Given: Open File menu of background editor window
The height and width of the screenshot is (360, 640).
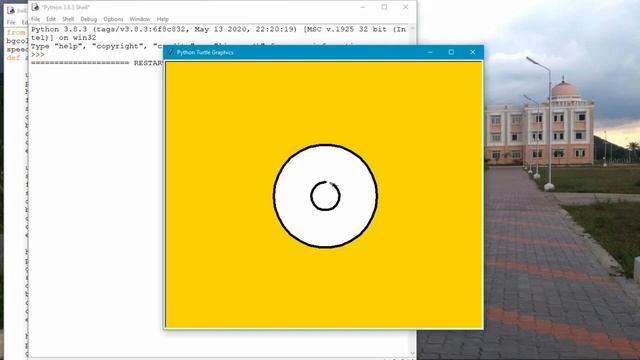Looking at the screenshot, I should (x=11, y=22).
